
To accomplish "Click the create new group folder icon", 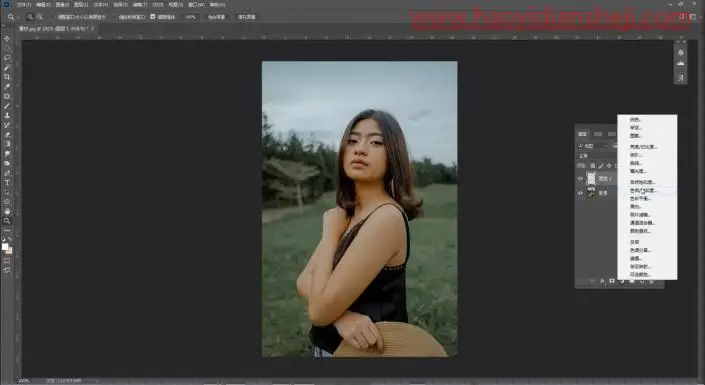I will (632, 281).
